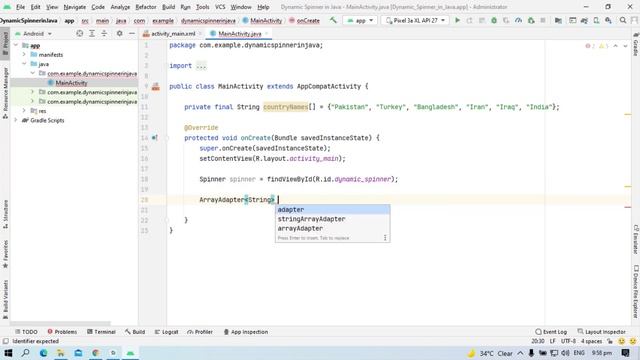Expand the manifests folder
The image size is (640, 360).
coord(24,54)
